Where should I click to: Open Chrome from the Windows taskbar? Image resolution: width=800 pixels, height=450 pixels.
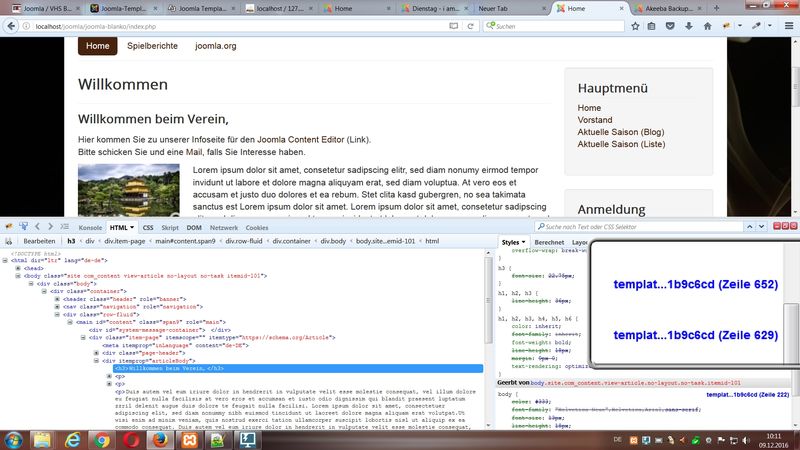tap(102, 438)
